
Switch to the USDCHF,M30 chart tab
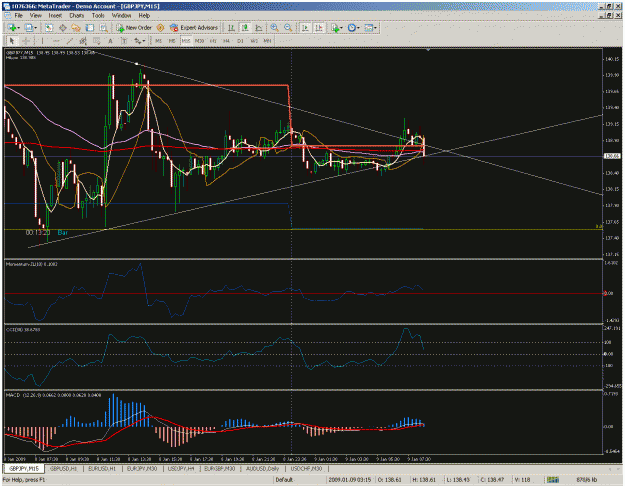coord(306,468)
